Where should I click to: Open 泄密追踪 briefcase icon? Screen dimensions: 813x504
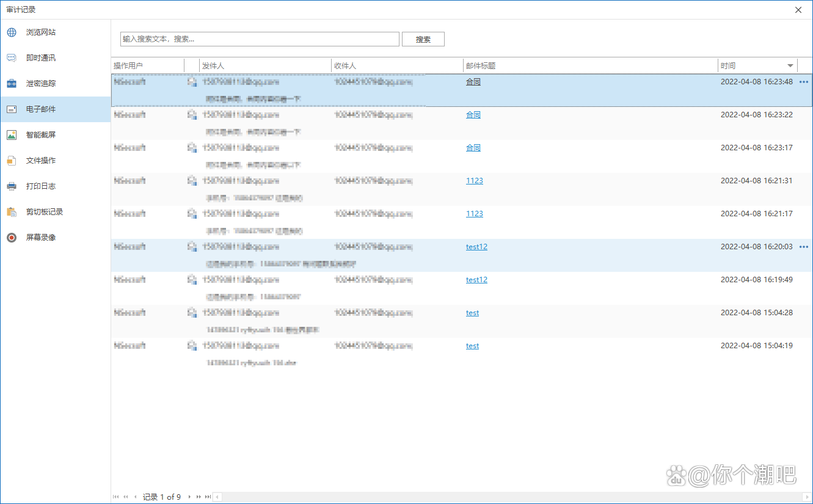12,84
